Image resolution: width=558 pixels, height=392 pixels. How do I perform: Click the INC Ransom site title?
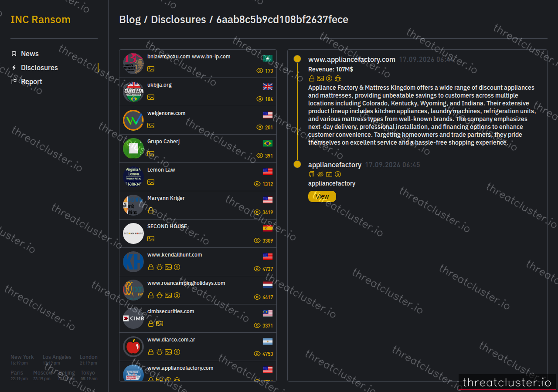[41, 20]
